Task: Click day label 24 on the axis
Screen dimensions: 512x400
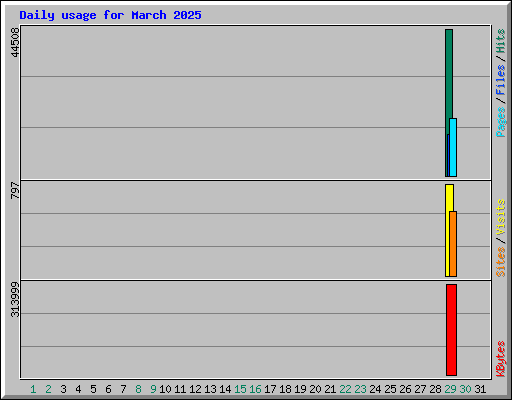Action: (375, 389)
